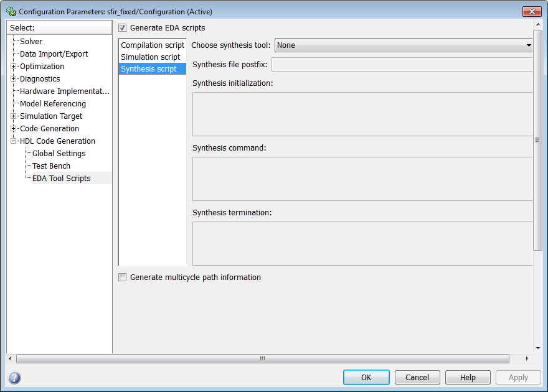
Task: Open the Solver pane
Action: point(31,41)
